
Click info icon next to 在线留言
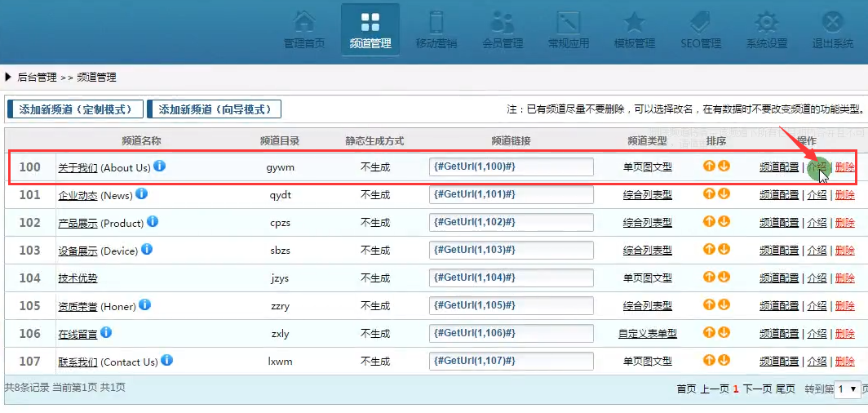(x=106, y=333)
